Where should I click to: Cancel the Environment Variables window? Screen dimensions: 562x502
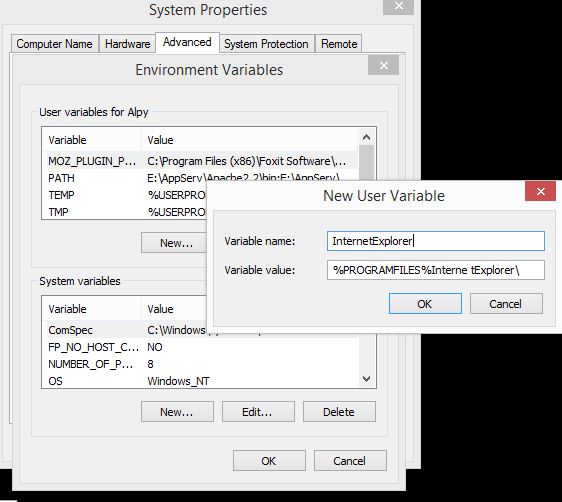pos(350,460)
